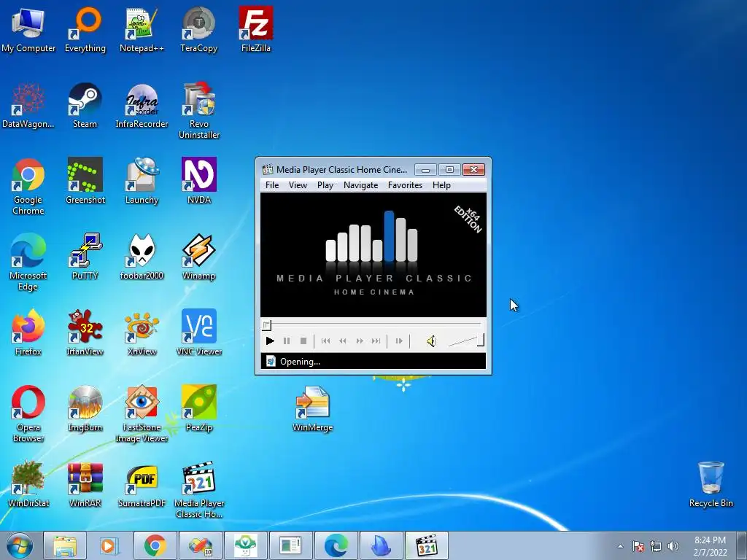Image resolution: width=747 pixels, height=560 pixels.
Task: Select the FastStone Image Viewer shortcut
Action: (x=142, y=414)
